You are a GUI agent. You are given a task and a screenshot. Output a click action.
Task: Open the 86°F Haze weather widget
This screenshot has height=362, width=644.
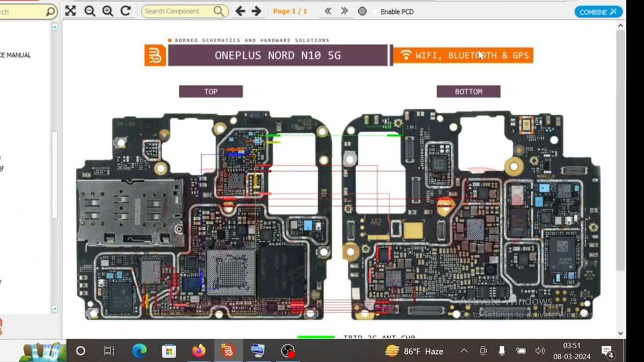(414, 351)
